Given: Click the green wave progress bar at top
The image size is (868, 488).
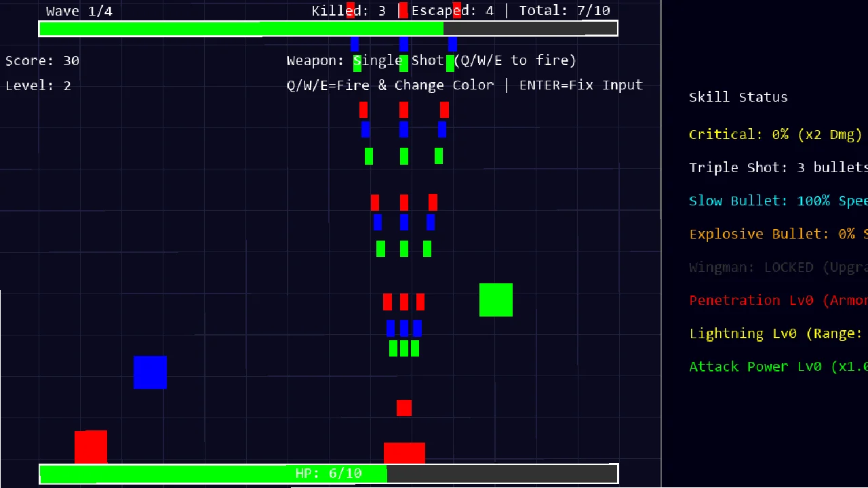Looking at the screenshot, I should pyautogui.click(x=329, y=28).
